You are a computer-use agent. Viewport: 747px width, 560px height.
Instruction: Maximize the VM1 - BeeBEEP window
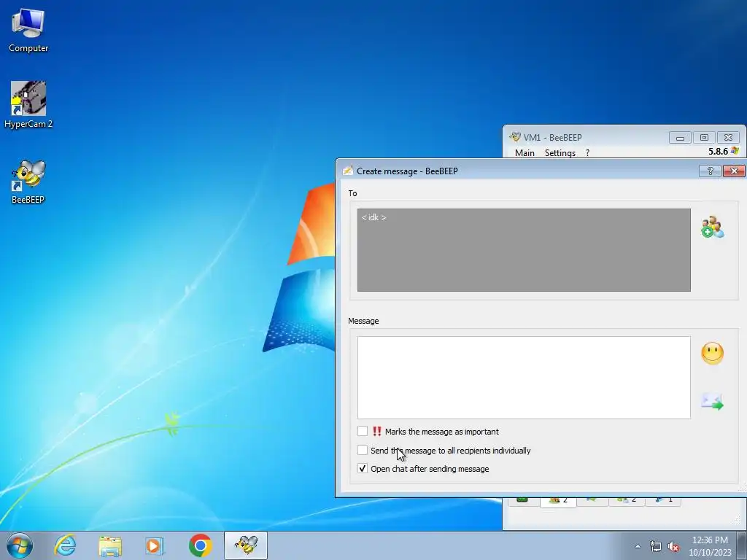704,138
